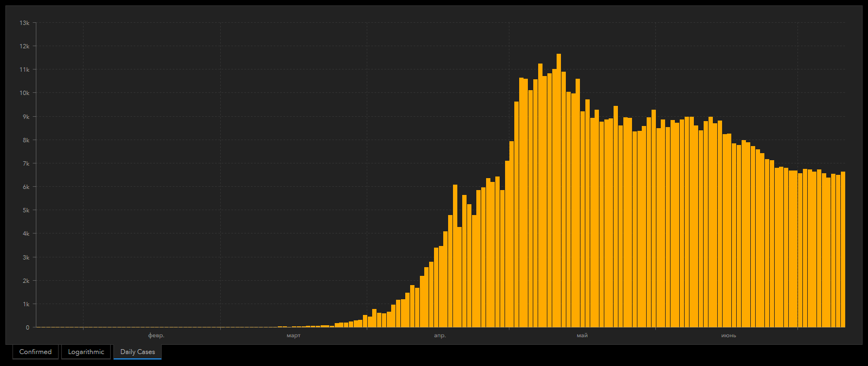
Task: Select the 1k value on the y-axis
Action: pyautogui.click(x=25, y=304)
